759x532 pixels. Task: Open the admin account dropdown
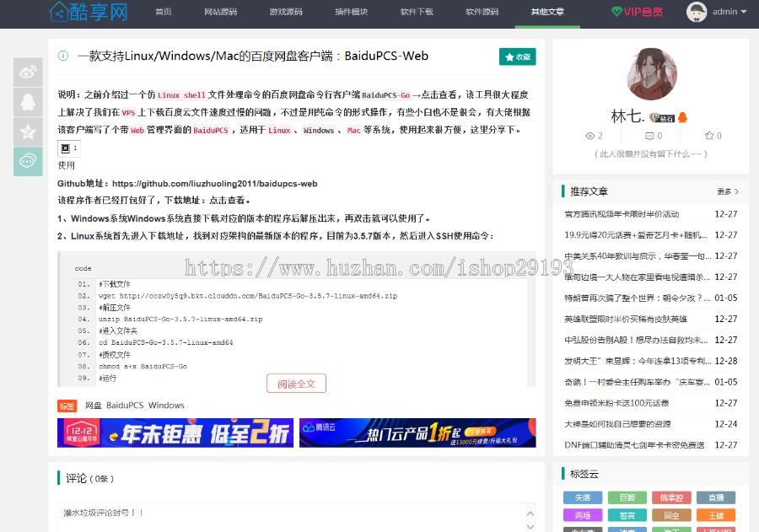click(x=729, y=12)
